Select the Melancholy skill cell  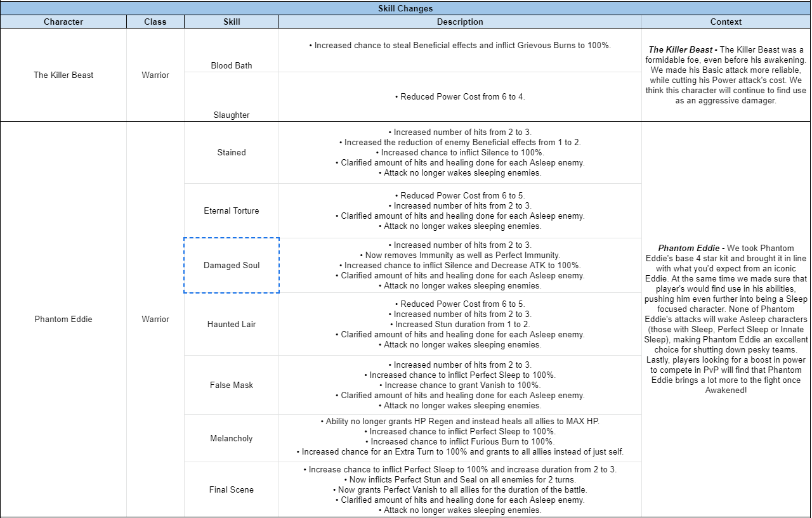(232, 438)
